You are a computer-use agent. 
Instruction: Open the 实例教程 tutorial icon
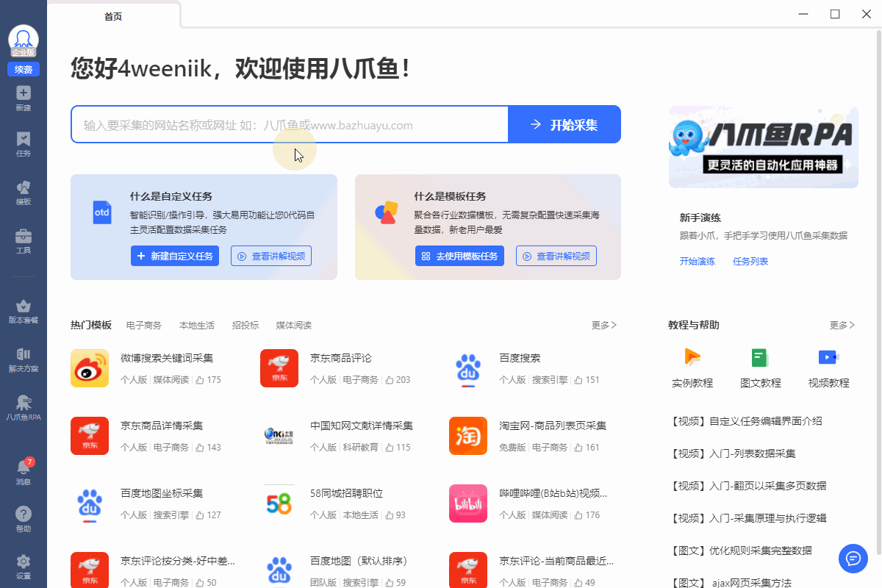click(692, 358)
